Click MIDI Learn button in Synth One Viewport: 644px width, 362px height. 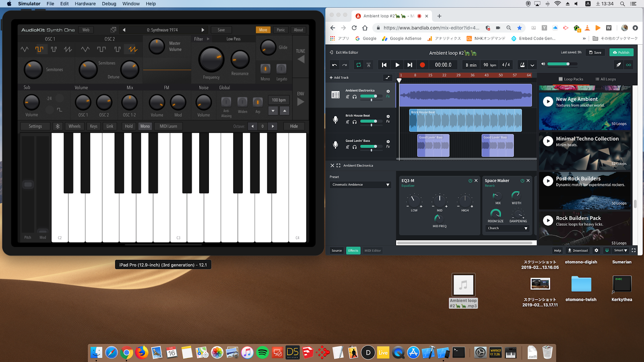[x=168, y=126]
